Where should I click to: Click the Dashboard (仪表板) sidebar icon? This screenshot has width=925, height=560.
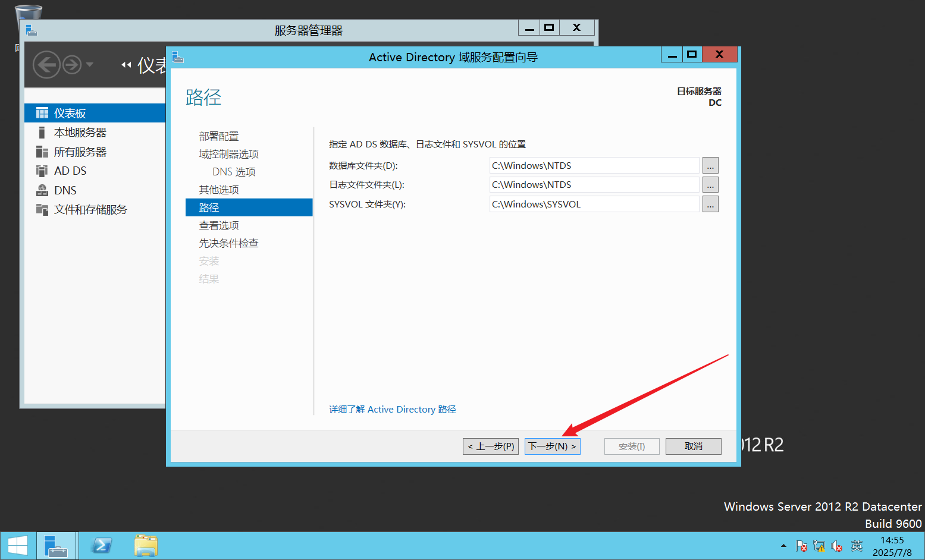(x=42, y=113)
